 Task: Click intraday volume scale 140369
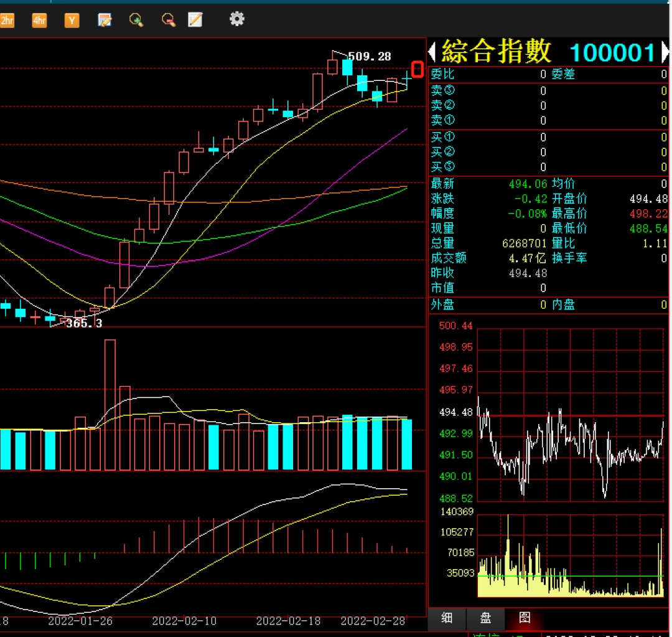[x=457, y=512]
